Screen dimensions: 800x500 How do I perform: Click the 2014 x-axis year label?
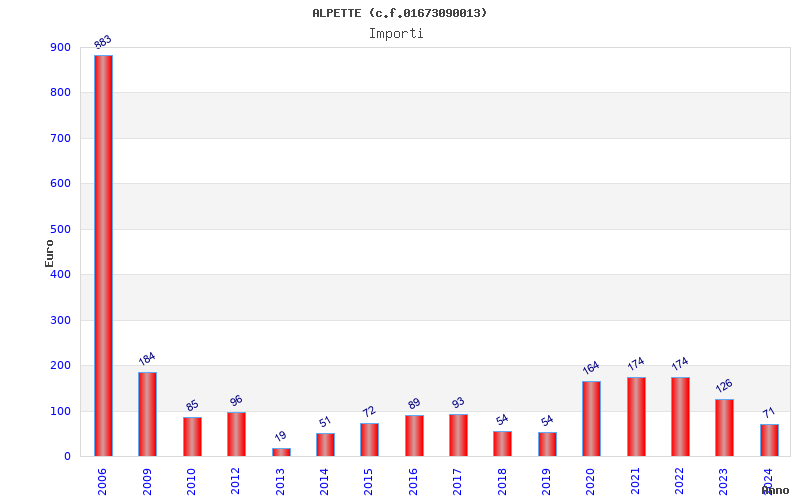coord(324,482)
